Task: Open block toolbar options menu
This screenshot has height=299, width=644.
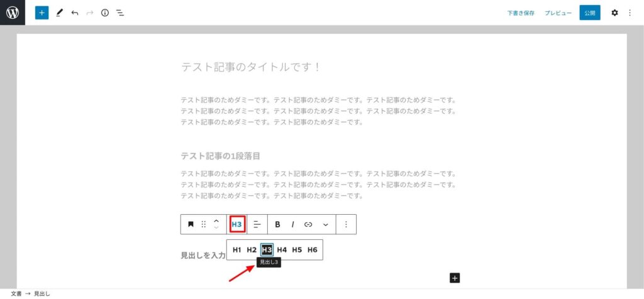Action: (x=346, y=224)
